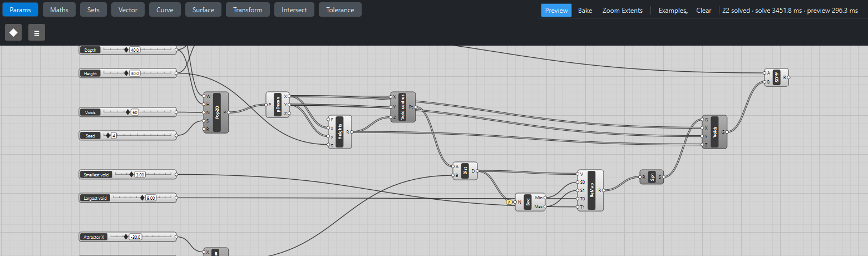Click the Attractor X slider handle
This screenshot has height=256, width=868.
pyautogui.click(x=126, y=237)
